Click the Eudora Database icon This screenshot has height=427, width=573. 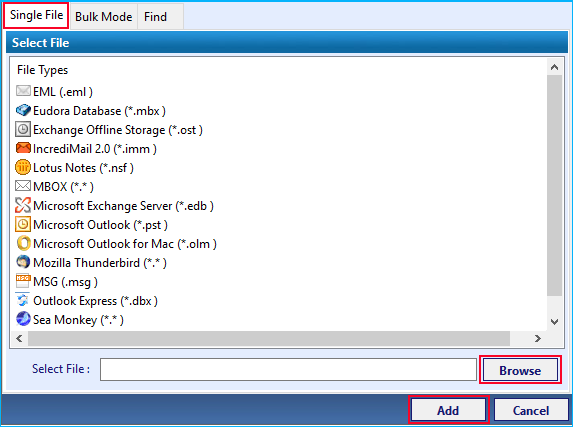(x=23, y=110)
